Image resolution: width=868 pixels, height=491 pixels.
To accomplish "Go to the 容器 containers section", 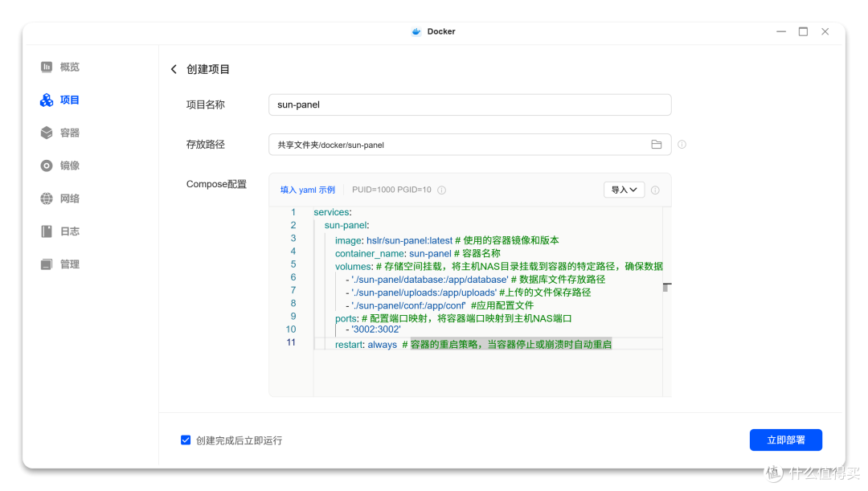I will point(59,133).
